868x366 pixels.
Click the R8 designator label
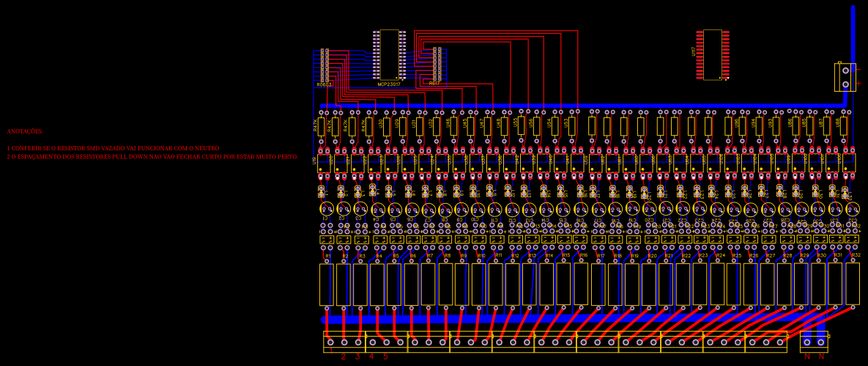click(x=448, y=256)
